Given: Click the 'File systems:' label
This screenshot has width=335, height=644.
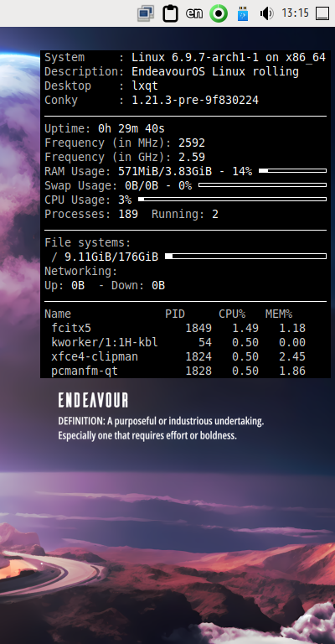Looking at the screenshot, I should point(88,242).
